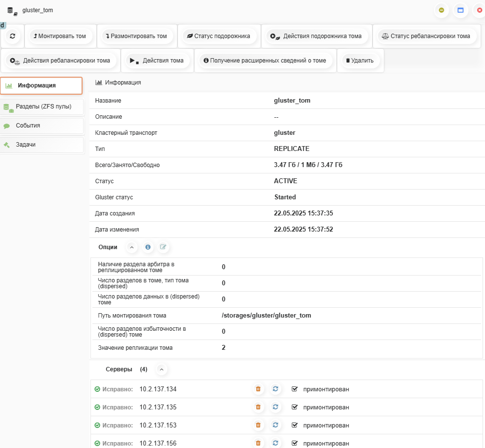Click the Путь монтирования тома label
This screenshot has width=485, height=448.
(x=132, y=316)
